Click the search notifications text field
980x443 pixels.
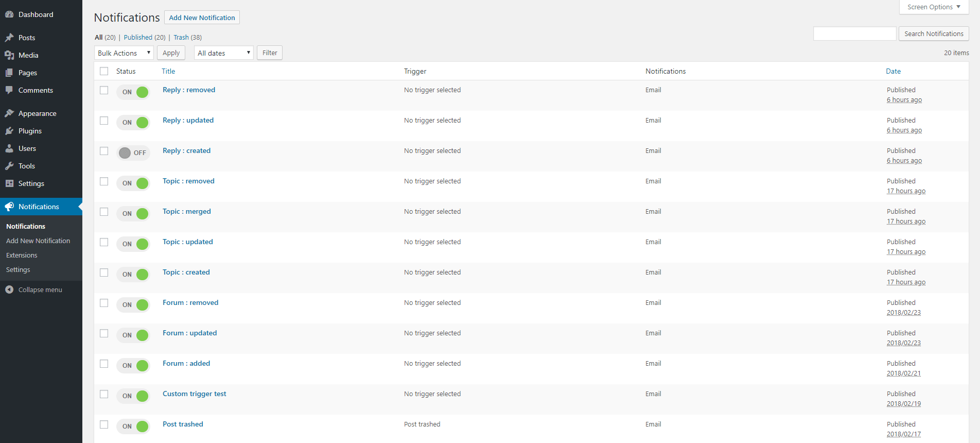854,33
